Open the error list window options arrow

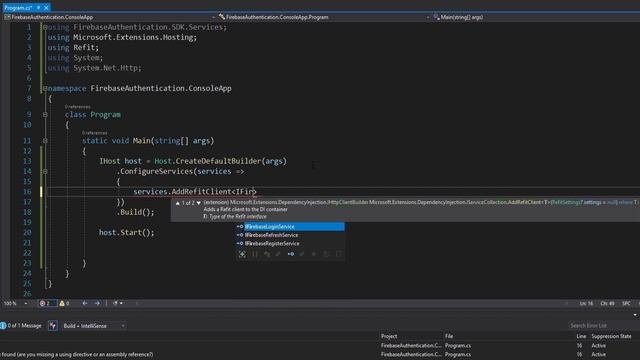tap(635, 315)
